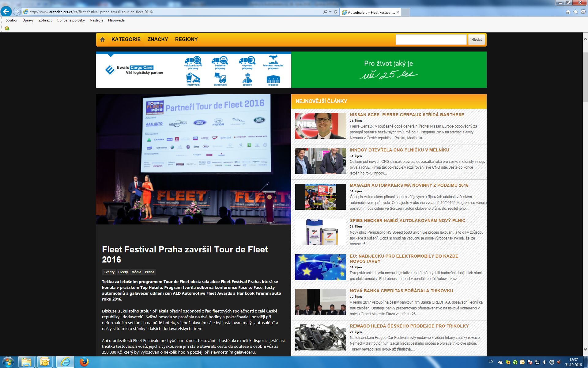The height and width of the screenshot is (368, 588).
Task: Open the Nástroje menu
Action: pyautogui.click(x=96, y=20)
